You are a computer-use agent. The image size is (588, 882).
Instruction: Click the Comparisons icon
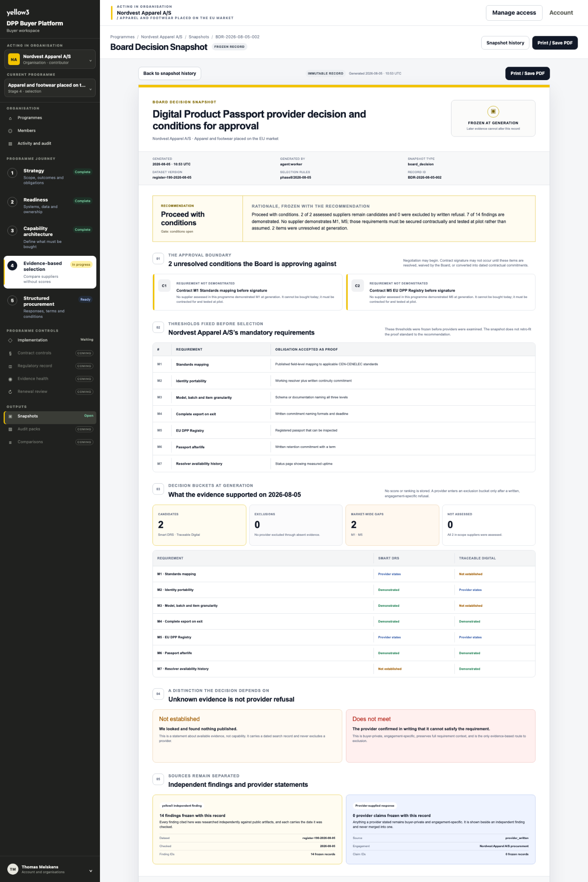click(x=10, y=442)
